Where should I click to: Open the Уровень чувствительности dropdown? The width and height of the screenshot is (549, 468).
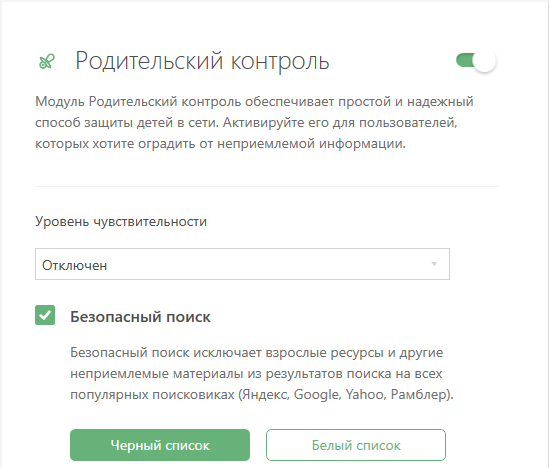[x=242, y=264]
